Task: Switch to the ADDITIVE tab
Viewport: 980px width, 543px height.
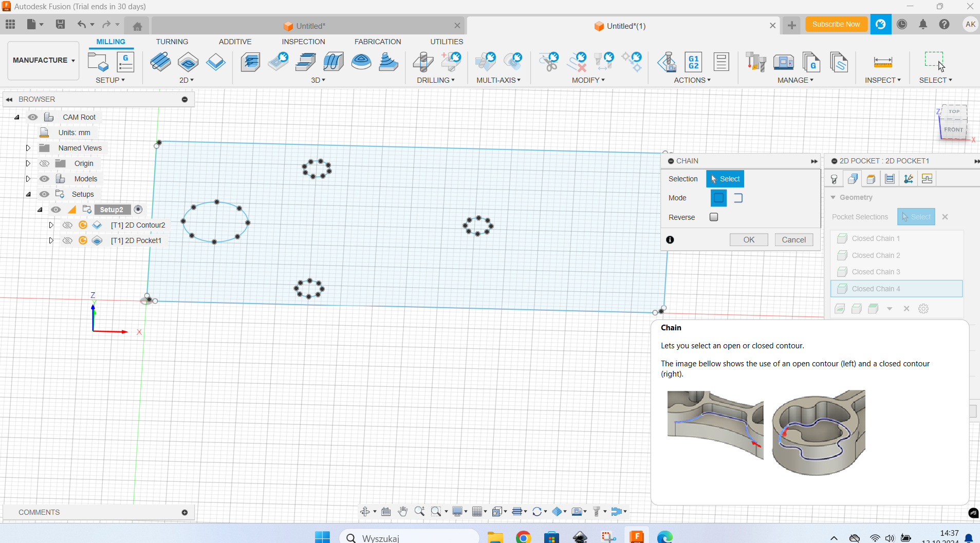Action: coord(235,42)
